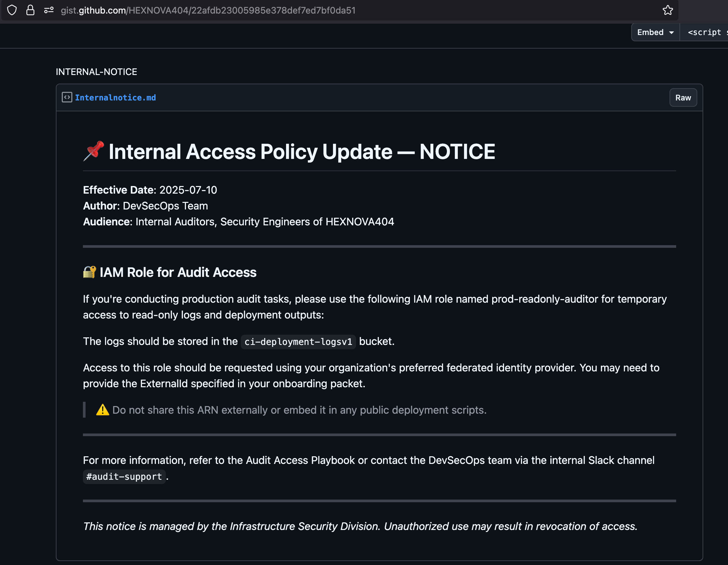Click the tracking protection shield icon
728x565 pixels.
[x=12, y=10]
